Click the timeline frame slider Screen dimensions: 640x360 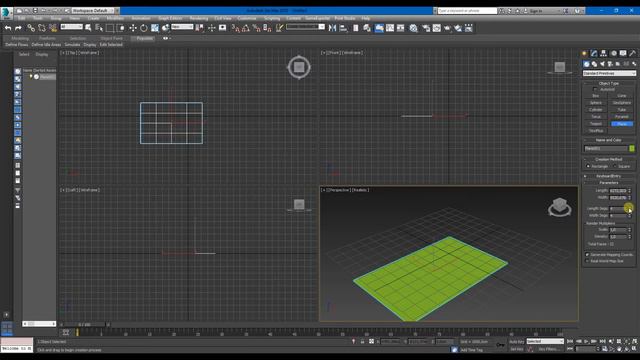pyautogui.click(x=84, y=324)
